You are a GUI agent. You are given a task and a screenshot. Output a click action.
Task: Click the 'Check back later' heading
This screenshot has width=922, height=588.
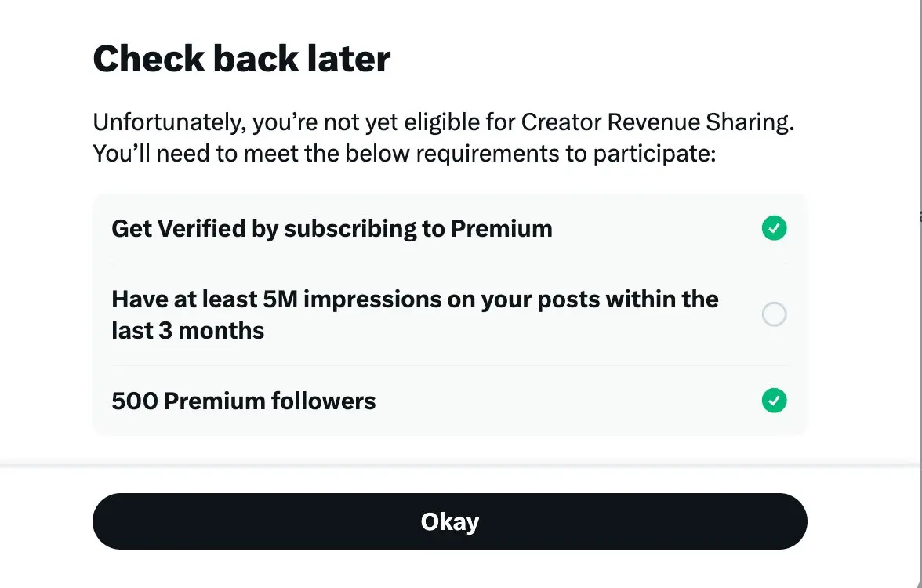point(241,59)
